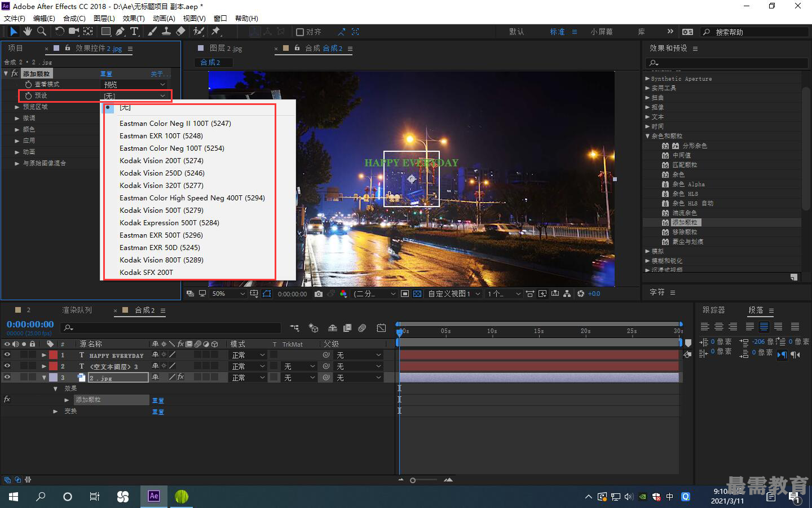Expand the 预览区域 property group

[17, 107]
